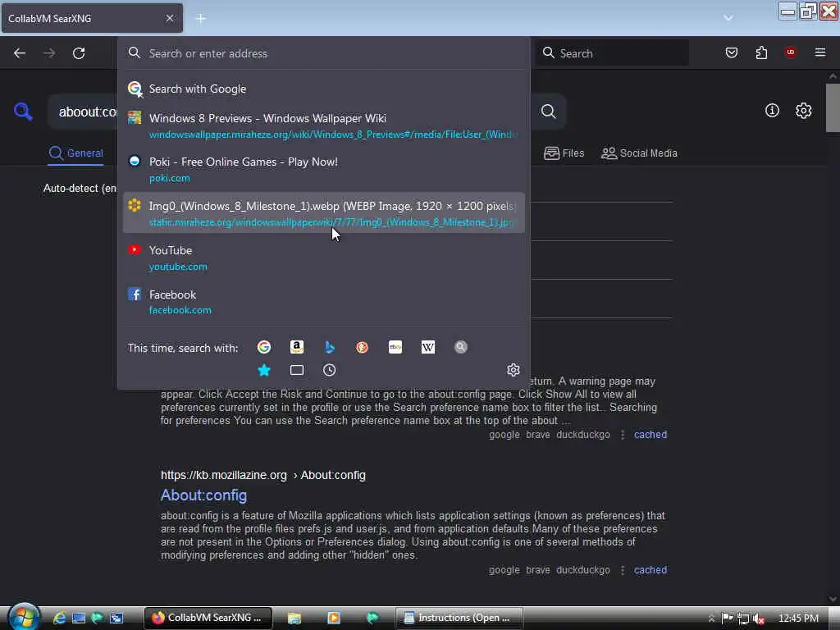Click CollabVM SearXNG Firefox taskbar button
Viewport: 840px width, 630px height.
(x=208, y=618)
